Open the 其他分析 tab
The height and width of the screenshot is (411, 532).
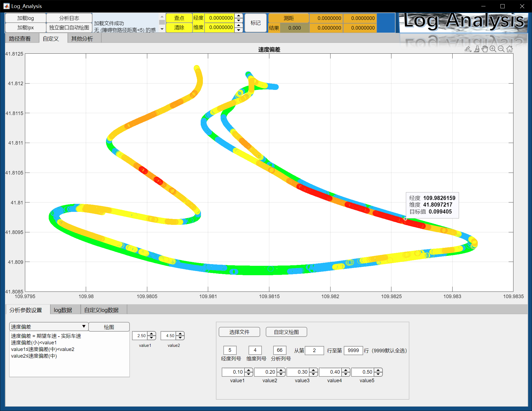(82, 39)
